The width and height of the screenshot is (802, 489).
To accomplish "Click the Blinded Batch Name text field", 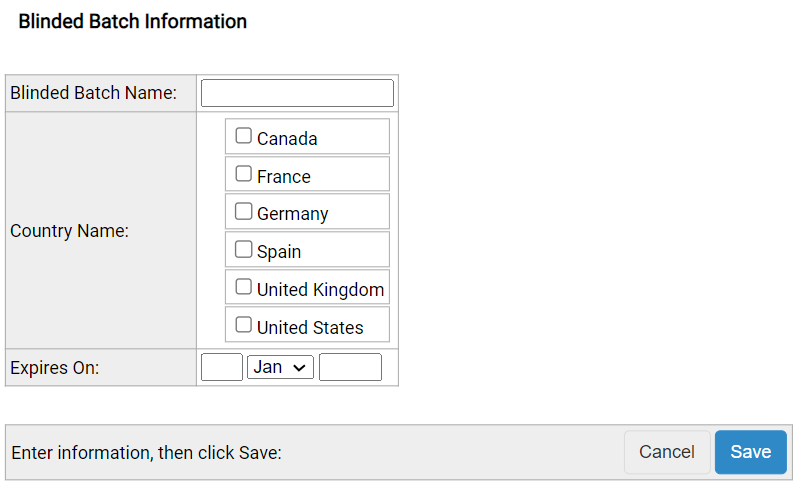I will coord(297,93).
